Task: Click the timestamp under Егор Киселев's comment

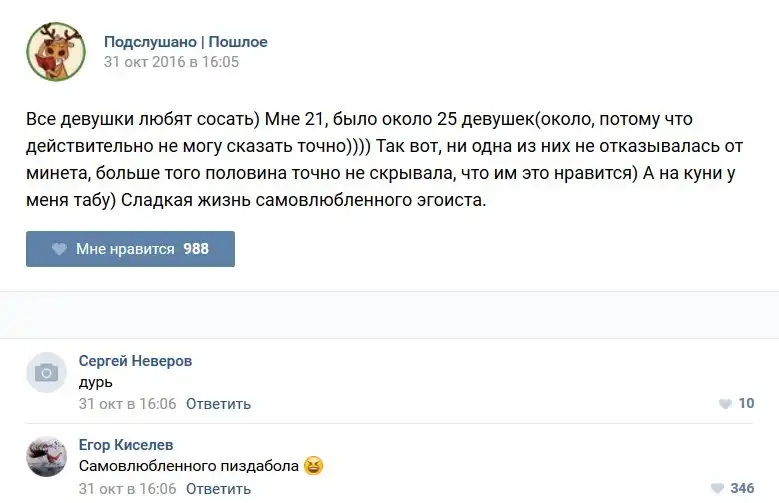Action: coord(127,489)
